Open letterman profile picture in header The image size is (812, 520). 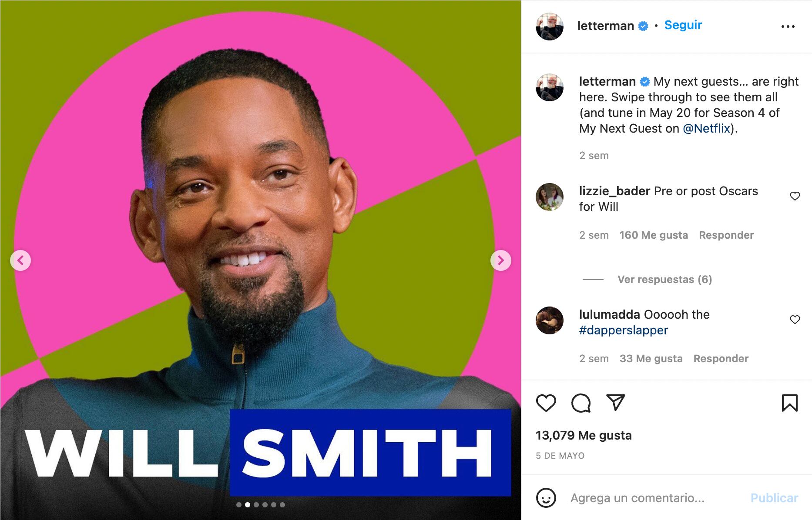(x=550, y=27)
